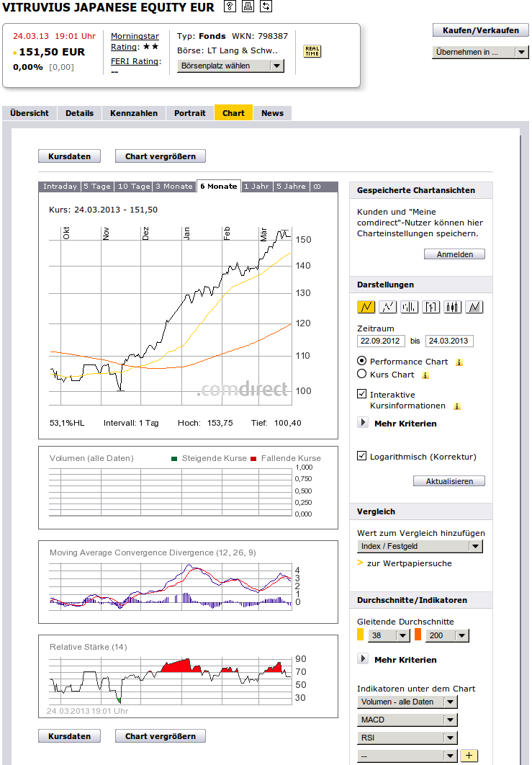Click the bottom Kursdaten button
532x765 pixels.
(x=69, y=736)
